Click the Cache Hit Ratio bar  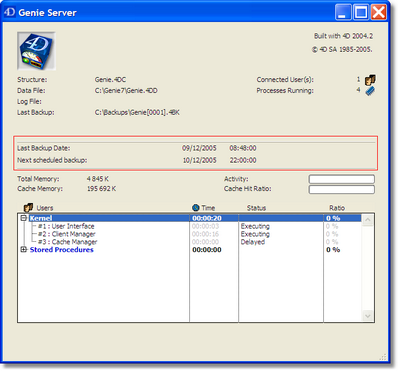(342, 189)
